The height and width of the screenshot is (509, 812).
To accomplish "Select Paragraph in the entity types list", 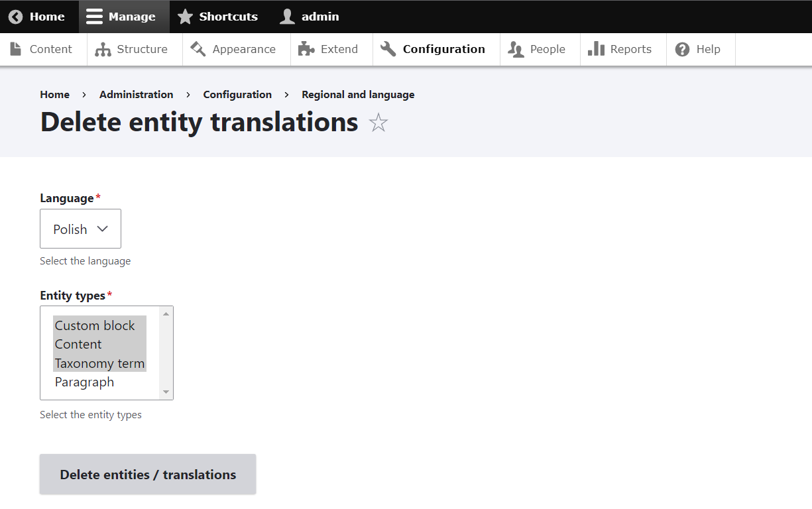I will (x=84, y=382).
